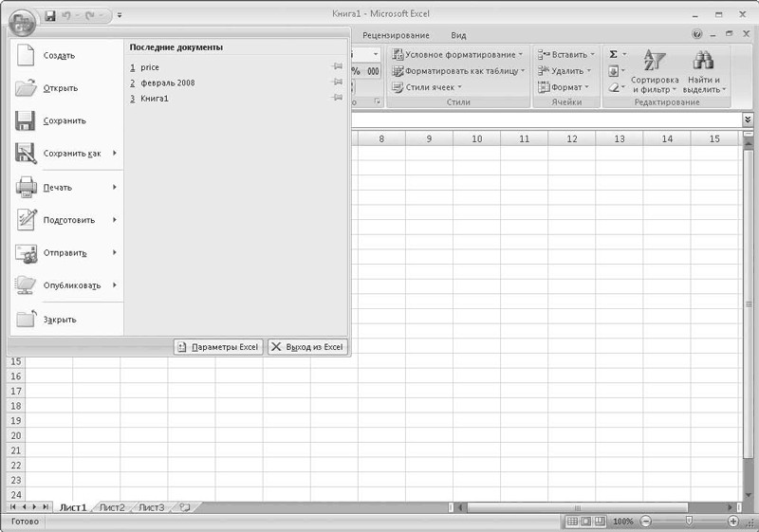Open the Find and Select binoculars tool
This screenshot has width=759, height=532.
pyautogui.click(x=703, y=62)
